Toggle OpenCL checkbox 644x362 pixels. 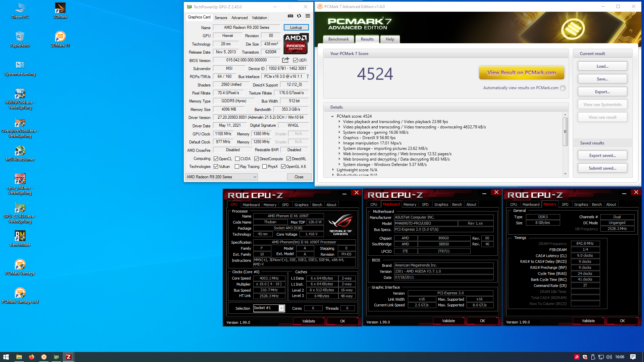(x=216, y=159)
